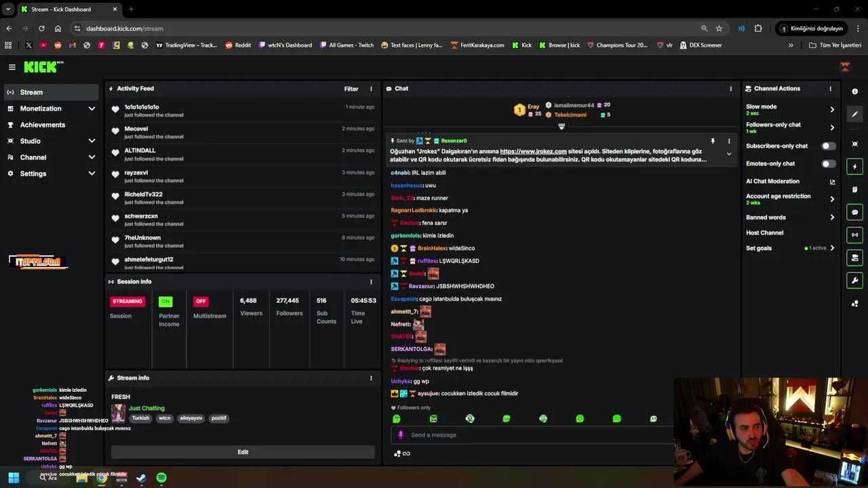Screen dimensions: 868x488
Task: Switch to Stream - Kick Dashboard browser tab
Action: pos(68,9)
